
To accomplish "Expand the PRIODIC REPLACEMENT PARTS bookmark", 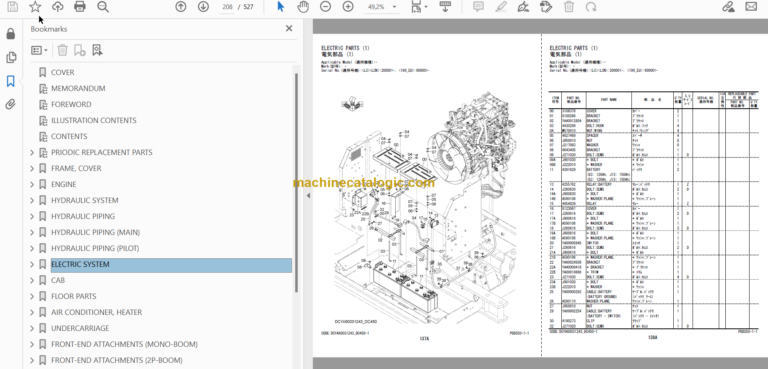I will click(x=32, y=152).
